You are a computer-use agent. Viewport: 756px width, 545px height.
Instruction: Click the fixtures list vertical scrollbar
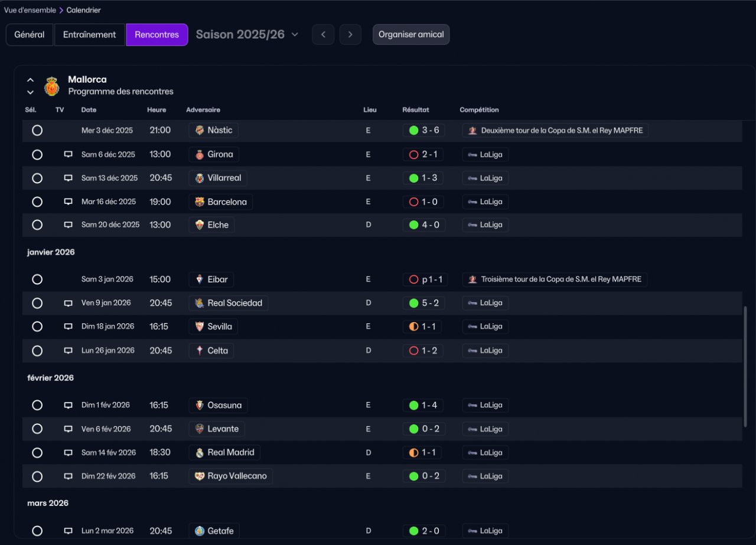coord(745,366)
